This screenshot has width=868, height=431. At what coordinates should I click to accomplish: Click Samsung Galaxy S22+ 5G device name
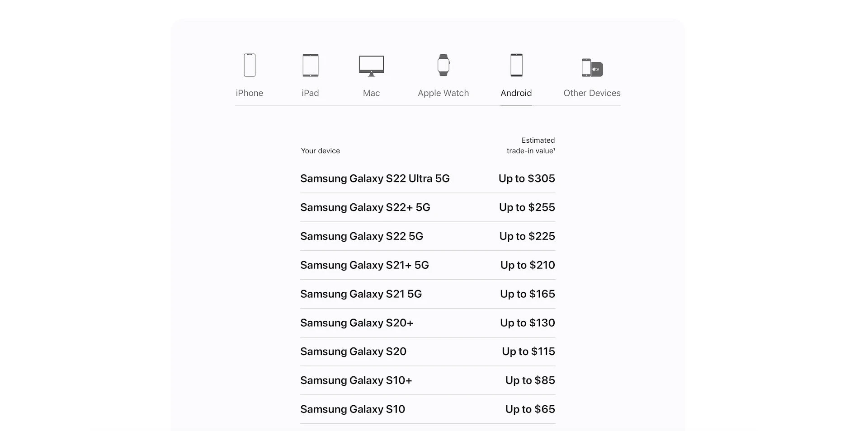[x=365, y=207]
